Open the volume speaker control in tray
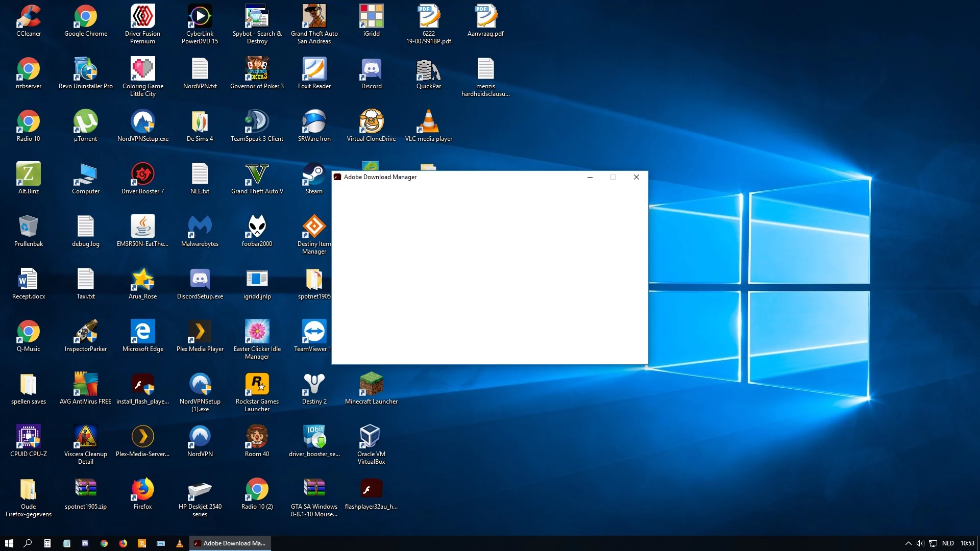The width and height of the screenshot is (980, 551). point(920,543)
